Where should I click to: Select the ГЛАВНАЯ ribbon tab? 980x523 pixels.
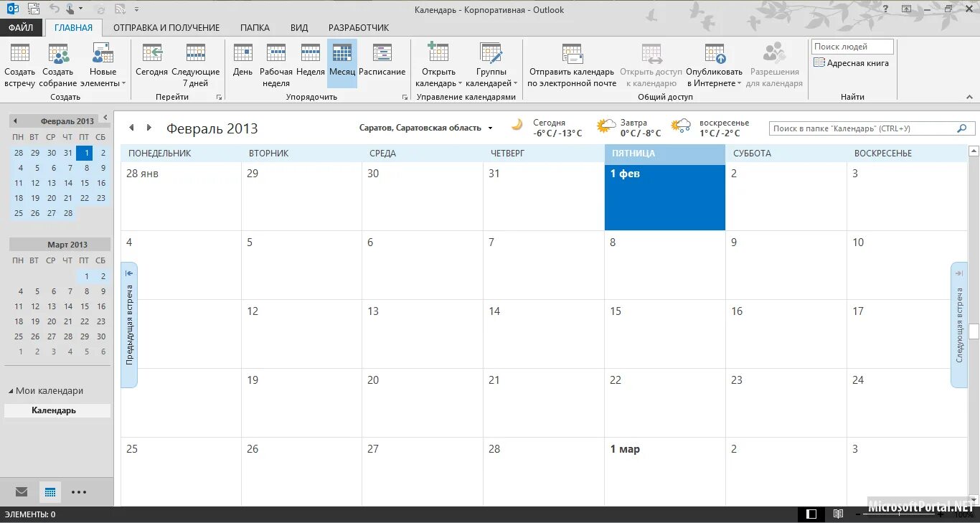pos(73,27)
